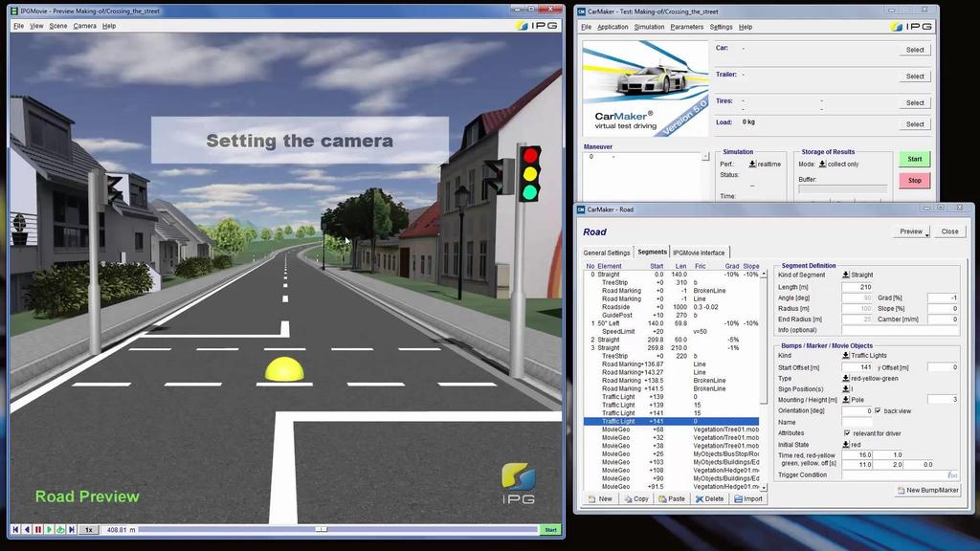This screenshot has width=980, height=551.
Task: Switch to the IPGMovie Interface tab
Action: coord(699,253)
